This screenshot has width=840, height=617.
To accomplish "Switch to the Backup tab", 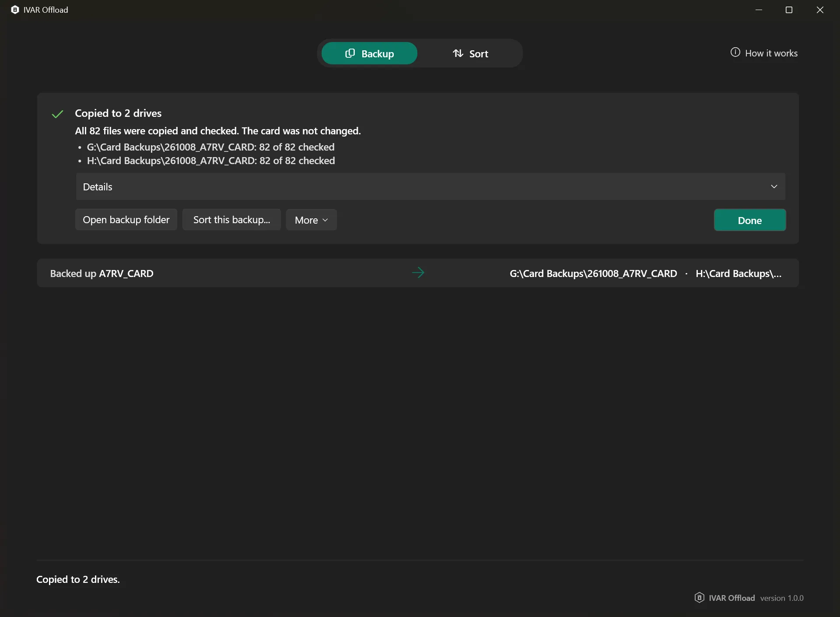I will pyautogui.click(x=369, y=53).
